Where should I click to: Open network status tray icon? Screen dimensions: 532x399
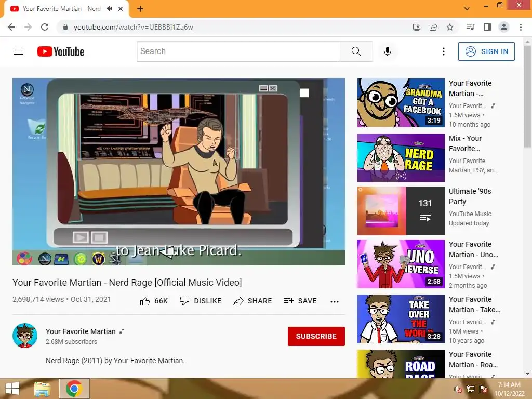[471, 389]
